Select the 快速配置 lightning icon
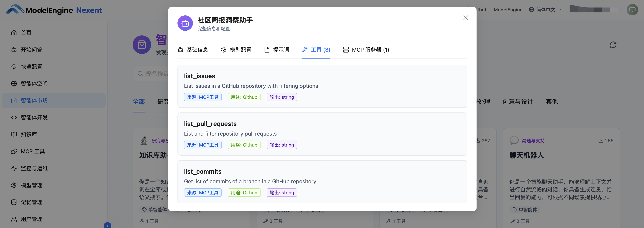Screen dimensions: 644x228 pyautogui.click(x=14, y=67)
